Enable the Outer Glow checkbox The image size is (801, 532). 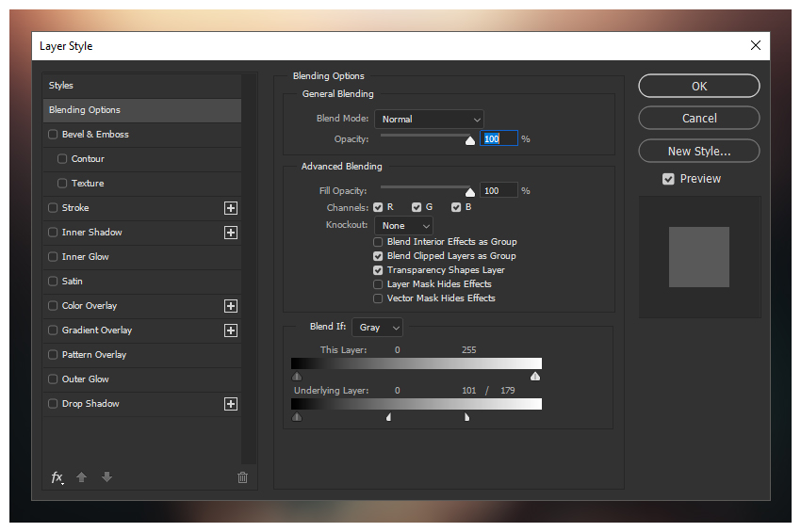coord(53,379)
